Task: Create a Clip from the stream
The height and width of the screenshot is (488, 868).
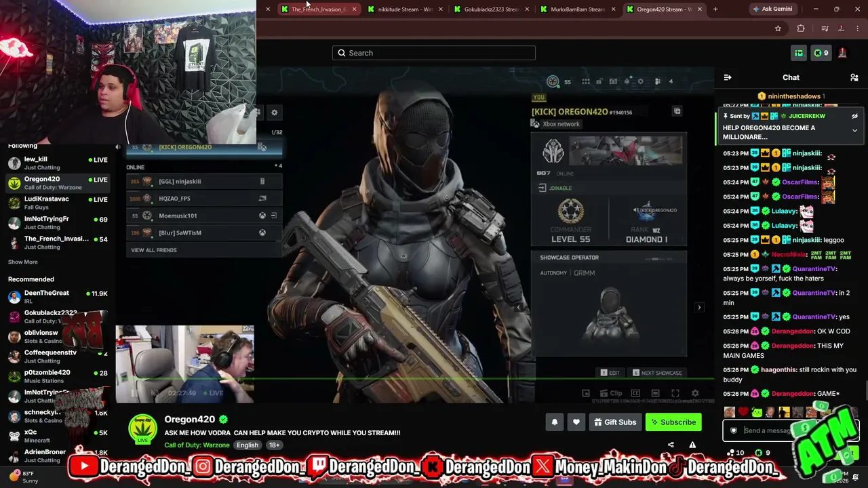Action: 611,393
